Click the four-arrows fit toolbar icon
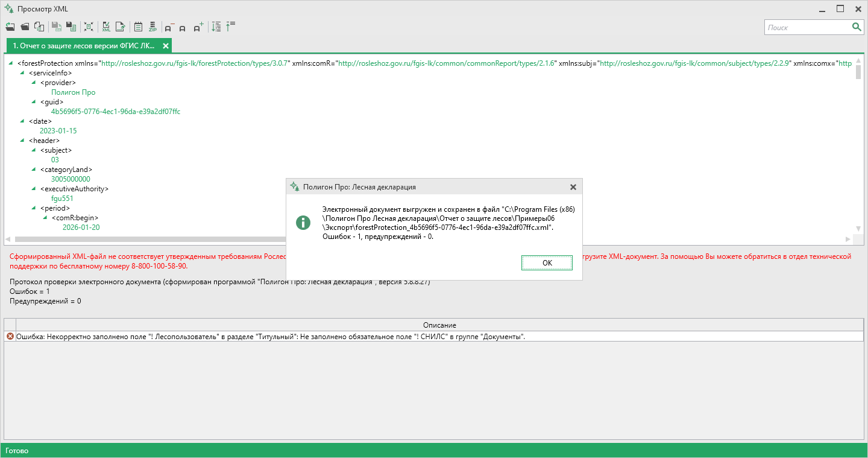 pyautogui.click(x=89, y=27)
